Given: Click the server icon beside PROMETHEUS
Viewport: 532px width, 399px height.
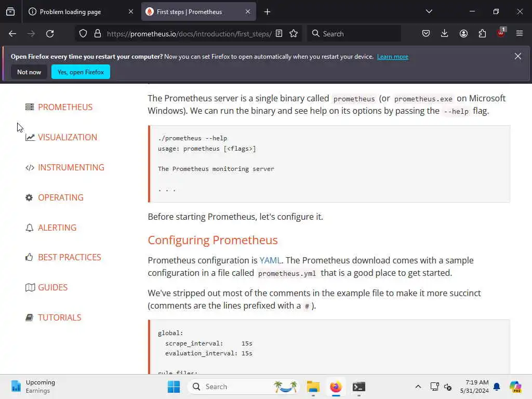Looking at the screenshot, I should click(30, 107).
